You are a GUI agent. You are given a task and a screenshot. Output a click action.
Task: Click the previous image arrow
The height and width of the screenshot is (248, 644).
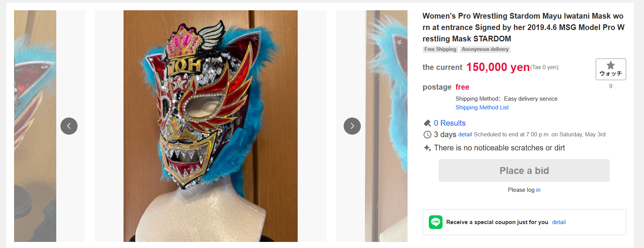tap(69, 126)
